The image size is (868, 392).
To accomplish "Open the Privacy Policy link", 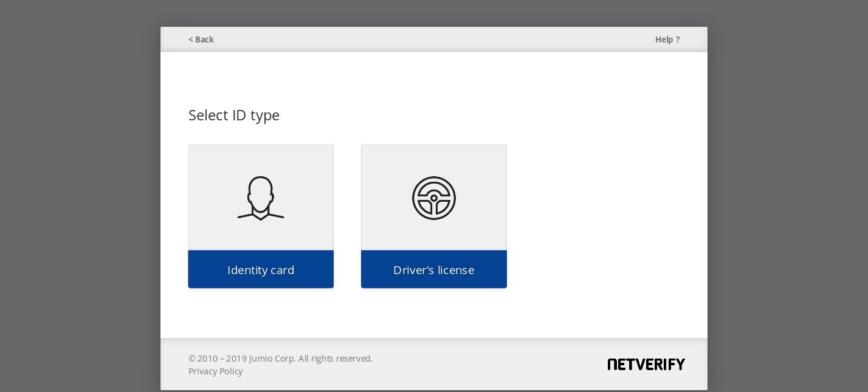I will (x=215, y=371).
